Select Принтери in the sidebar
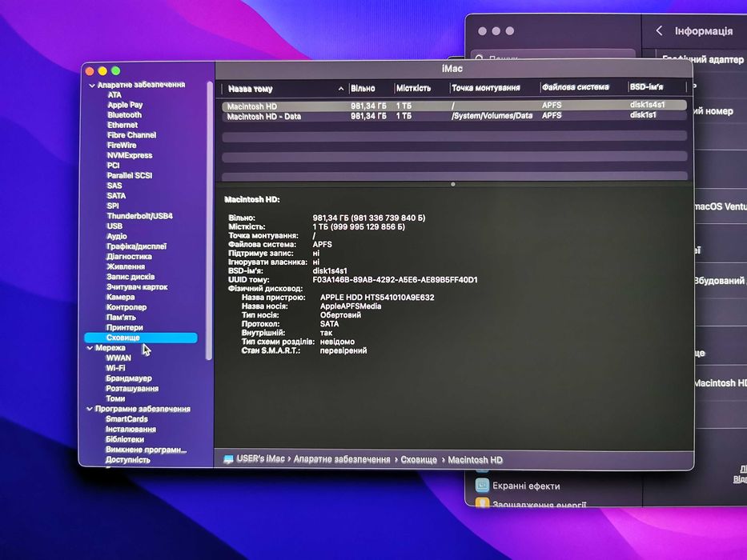The height and width of the screenshot is (560, 747). pyautogui.click(x=125, y=327)
